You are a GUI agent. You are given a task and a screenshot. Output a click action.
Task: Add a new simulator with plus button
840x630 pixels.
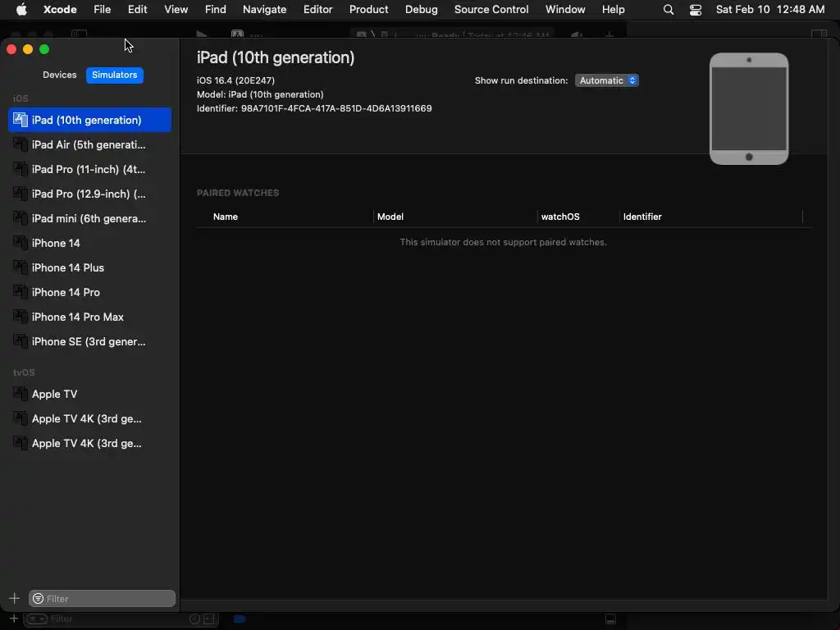pyautogui.click(x=15, y=598)
